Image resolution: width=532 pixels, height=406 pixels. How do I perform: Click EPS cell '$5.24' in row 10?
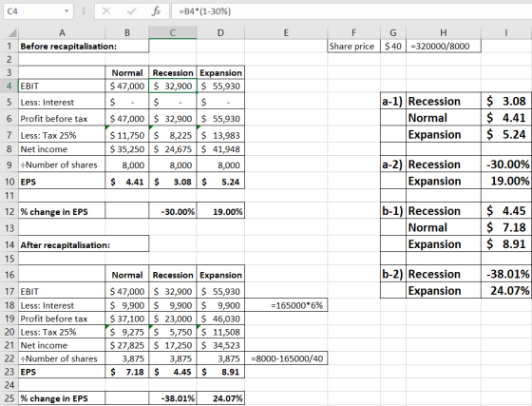[220, 182]
